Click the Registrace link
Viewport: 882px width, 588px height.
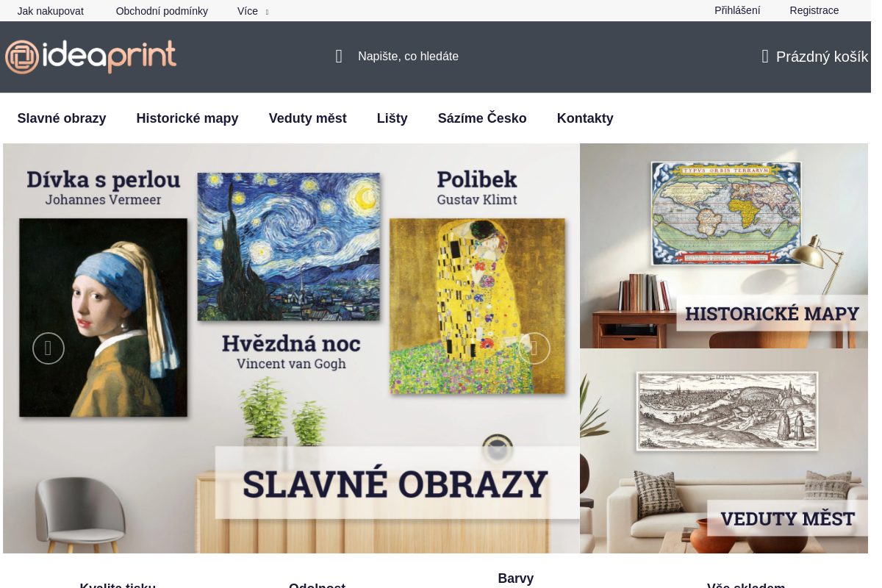pyautogui.click(x=814, y=10)
